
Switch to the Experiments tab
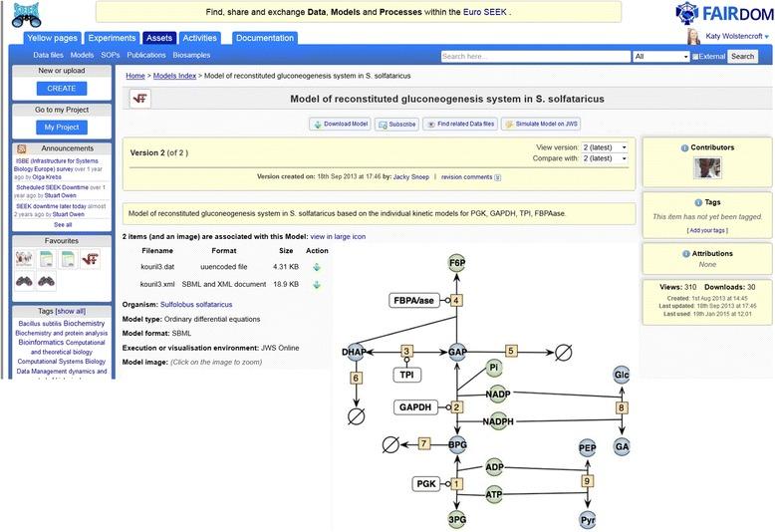pyautogui.click(x=112, y=38)
